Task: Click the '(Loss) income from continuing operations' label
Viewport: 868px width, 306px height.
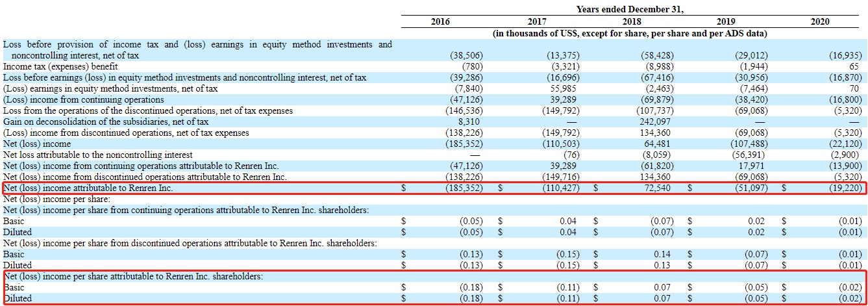Action: click(84, 99)
